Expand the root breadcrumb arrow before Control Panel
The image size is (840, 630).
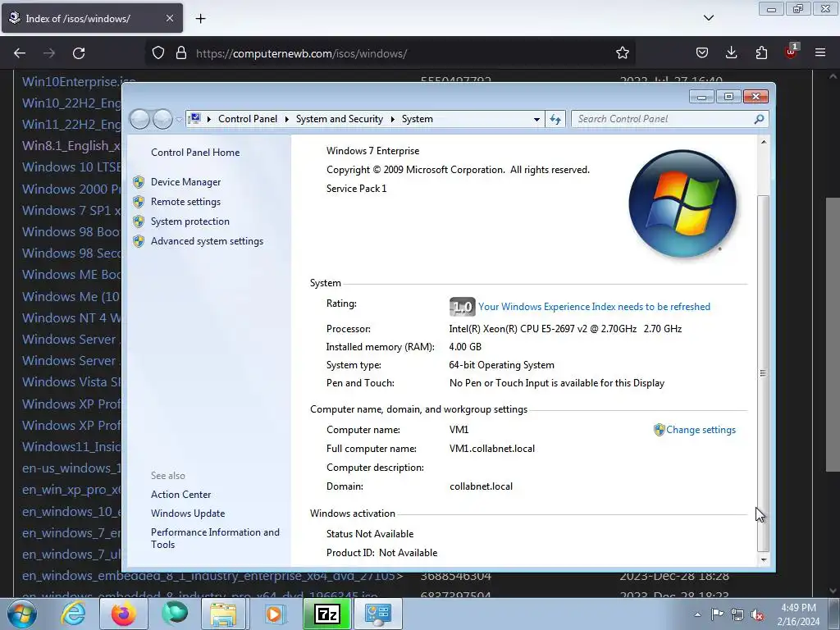(x=208, y=119)
